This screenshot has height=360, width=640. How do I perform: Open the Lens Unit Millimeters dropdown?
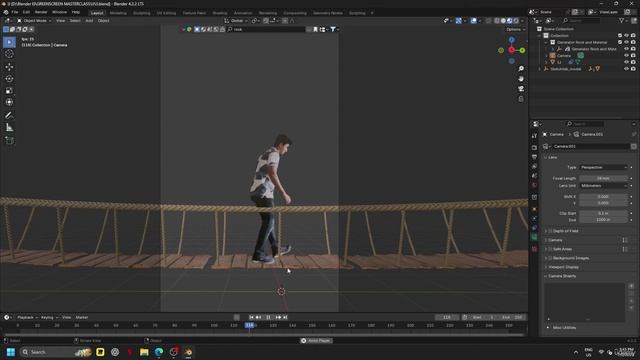click(604, 186)
